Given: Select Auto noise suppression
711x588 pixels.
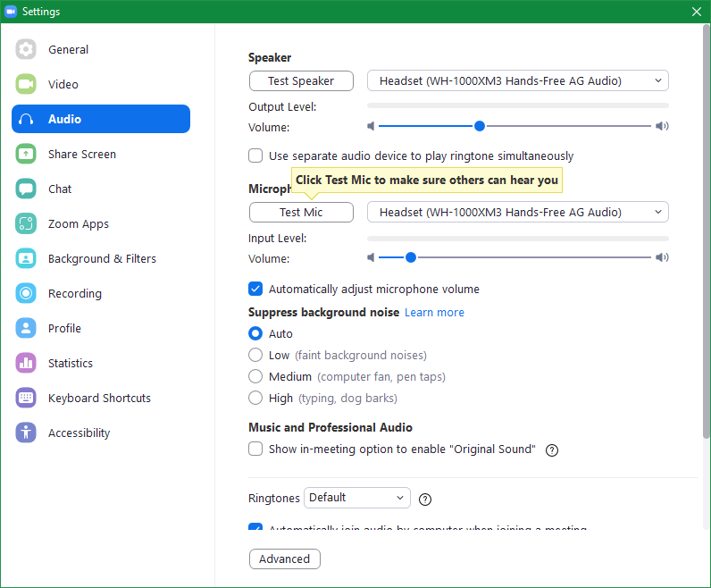Looking at the screenshot, I should (255, 333).
